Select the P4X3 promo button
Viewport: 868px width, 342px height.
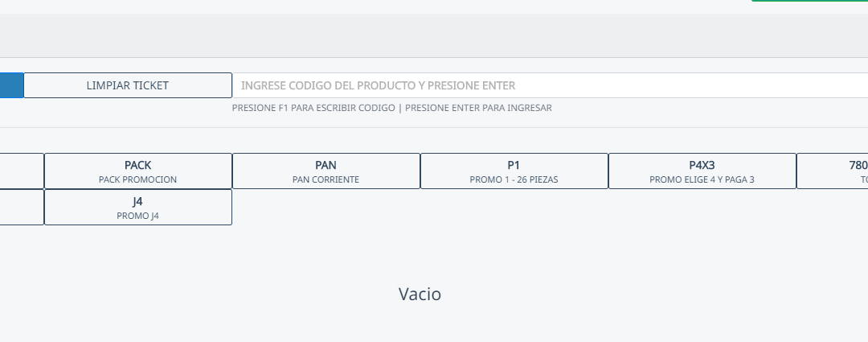click(702, 171)
